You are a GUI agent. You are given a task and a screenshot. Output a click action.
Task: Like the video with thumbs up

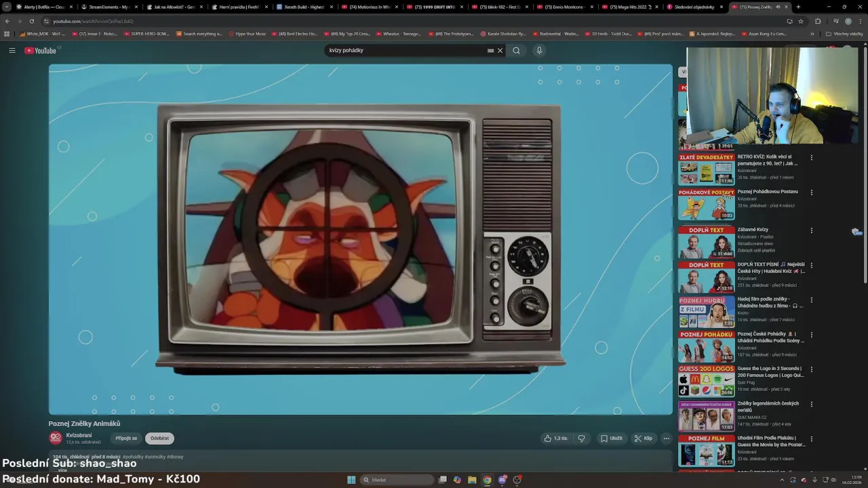click(556, 439)
